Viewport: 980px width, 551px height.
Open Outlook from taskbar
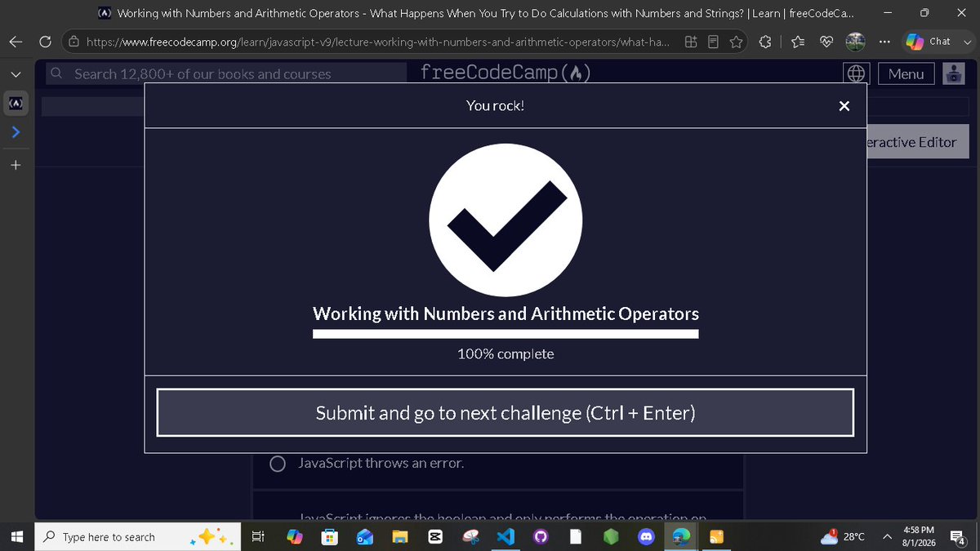point(364,536)
